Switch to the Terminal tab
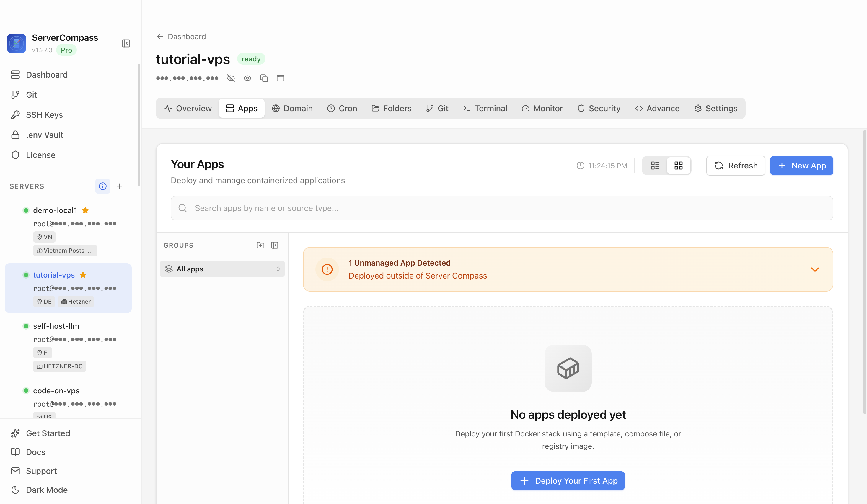The image size is (867, 504). (x=485, y=108)
